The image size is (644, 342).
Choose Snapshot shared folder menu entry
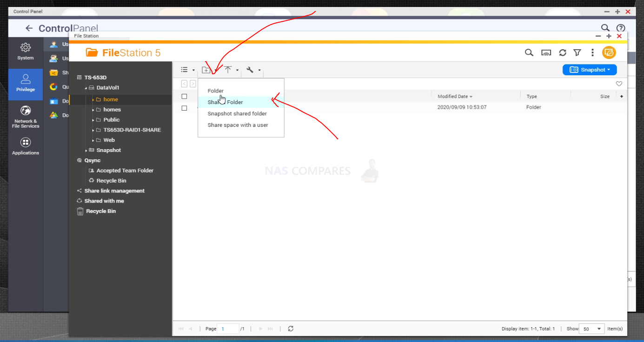(x=241, y=113)
